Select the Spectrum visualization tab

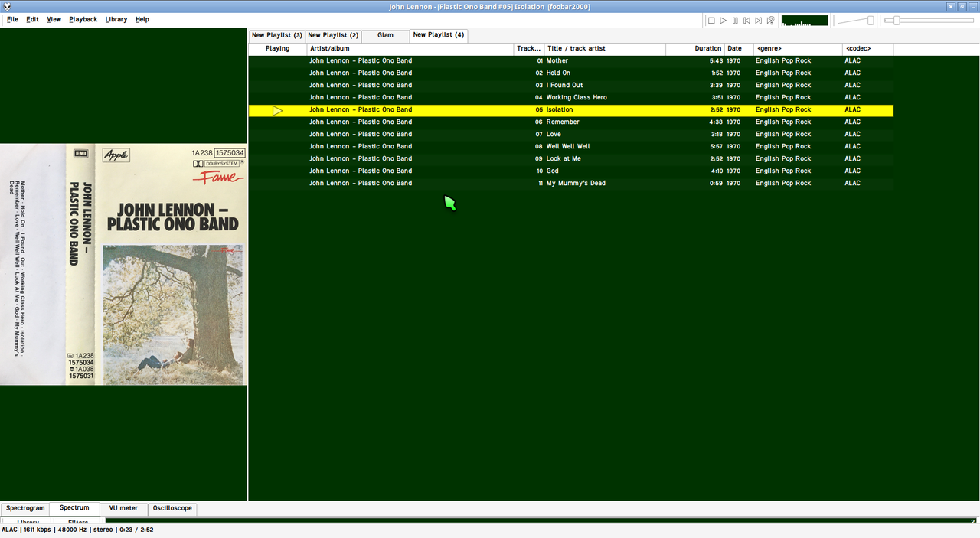point(74,507)
